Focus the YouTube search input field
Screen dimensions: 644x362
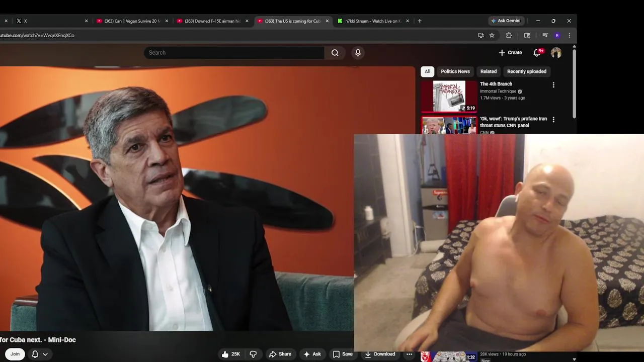[234, 53]
